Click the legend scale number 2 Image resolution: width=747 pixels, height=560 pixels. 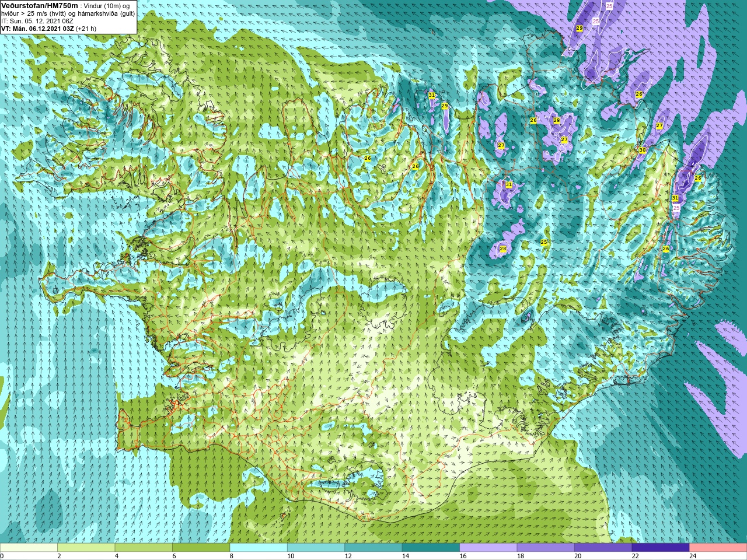[x=59, y=556]
